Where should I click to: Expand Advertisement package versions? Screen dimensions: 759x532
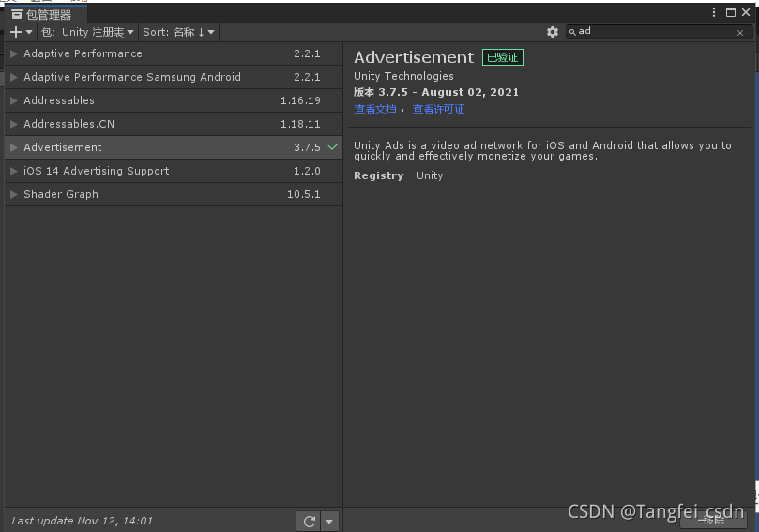[13, 147]
